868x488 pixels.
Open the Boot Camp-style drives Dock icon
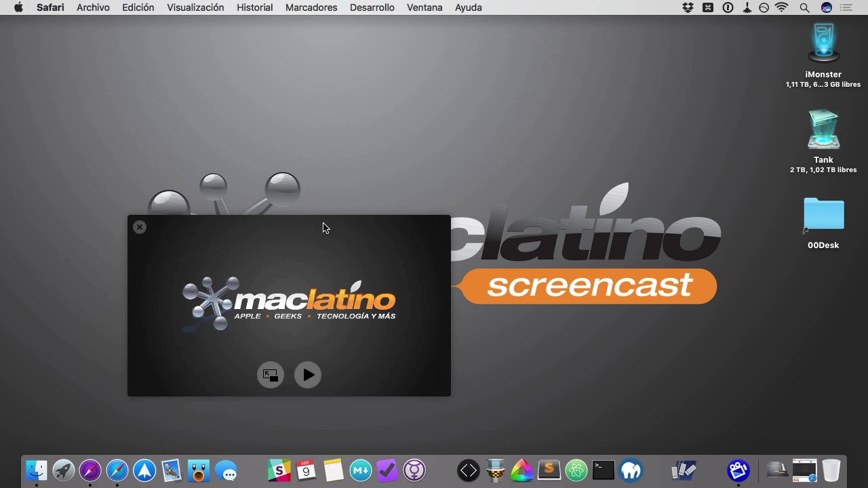[684, 470]
